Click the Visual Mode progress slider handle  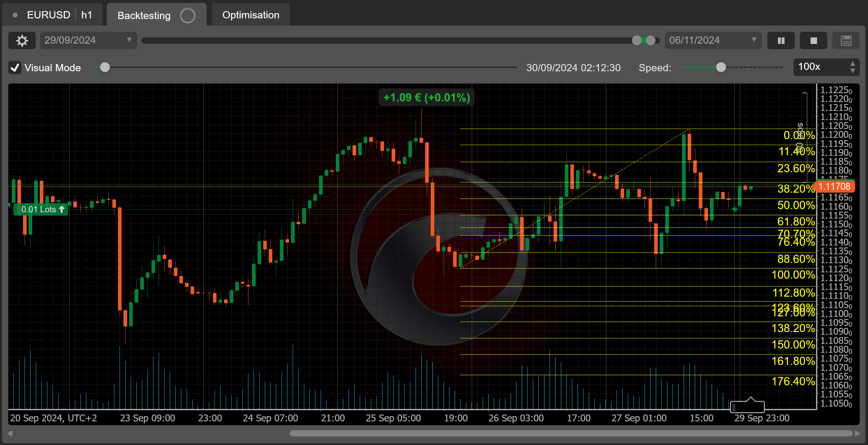pos(105,67)
